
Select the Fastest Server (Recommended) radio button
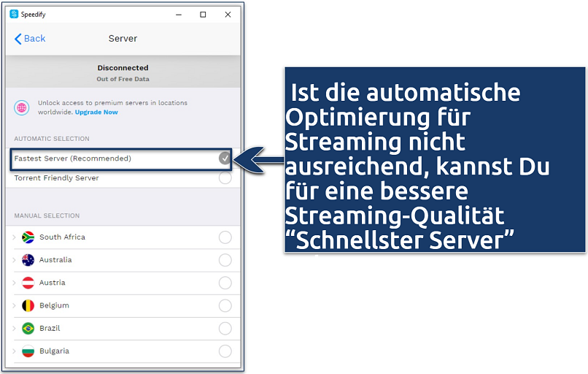pyautogui.click(x=225, y=158)
